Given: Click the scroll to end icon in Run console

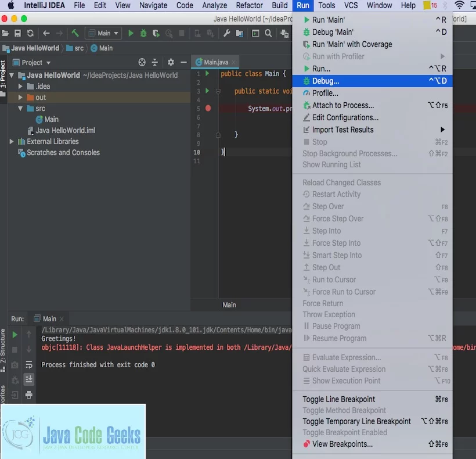Looking at the screenshot, I should [29, 379].
